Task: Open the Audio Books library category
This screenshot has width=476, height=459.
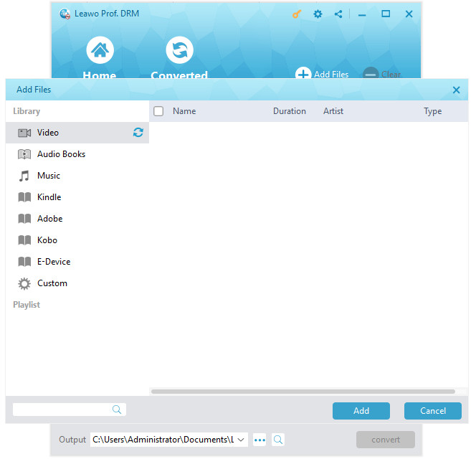Action: coord(77,154)
